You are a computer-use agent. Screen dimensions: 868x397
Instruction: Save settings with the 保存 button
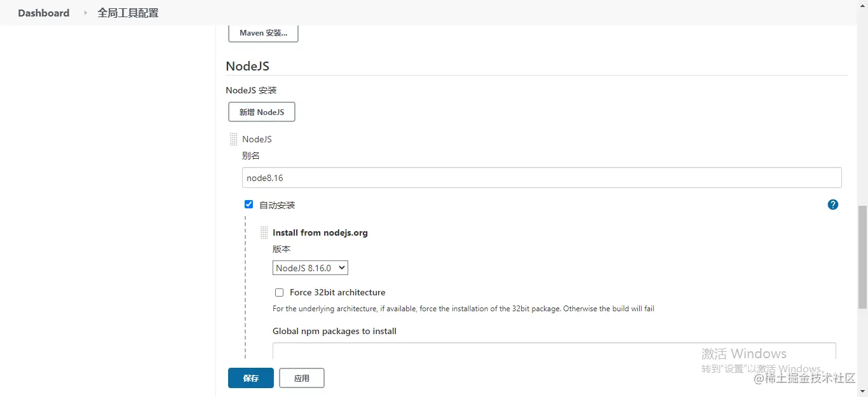pyautogui.click(x=250, y=378)
